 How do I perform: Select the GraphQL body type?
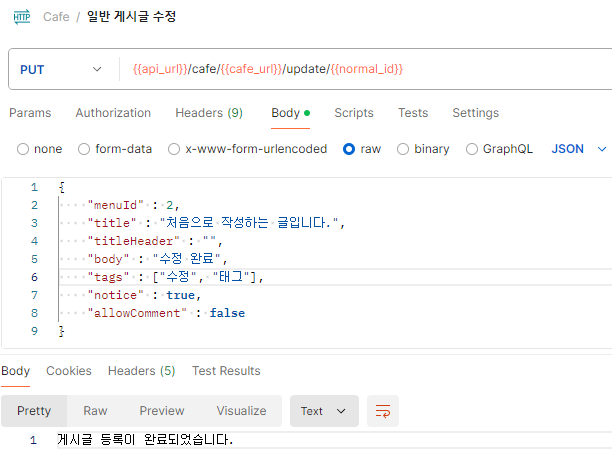[x=499, y=149]
